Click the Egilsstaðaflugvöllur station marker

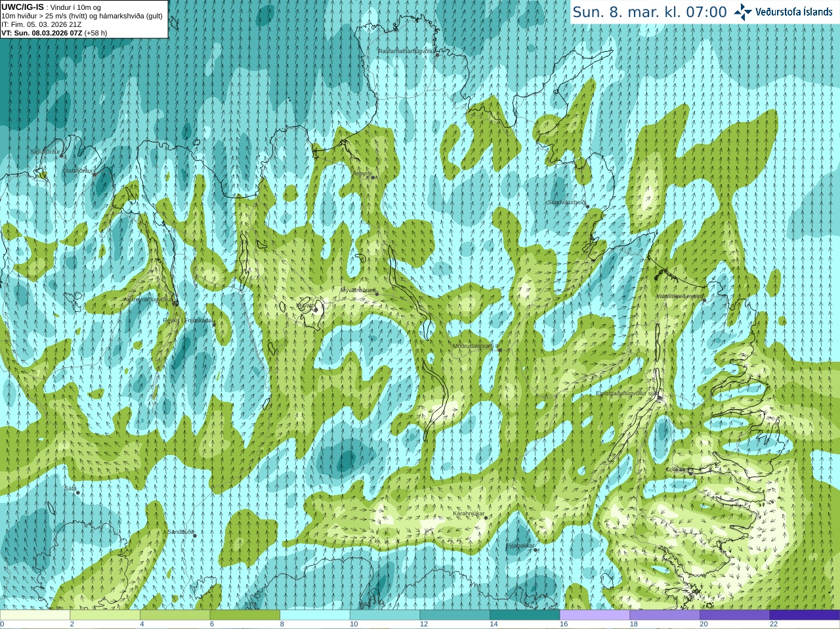point(660,397)
